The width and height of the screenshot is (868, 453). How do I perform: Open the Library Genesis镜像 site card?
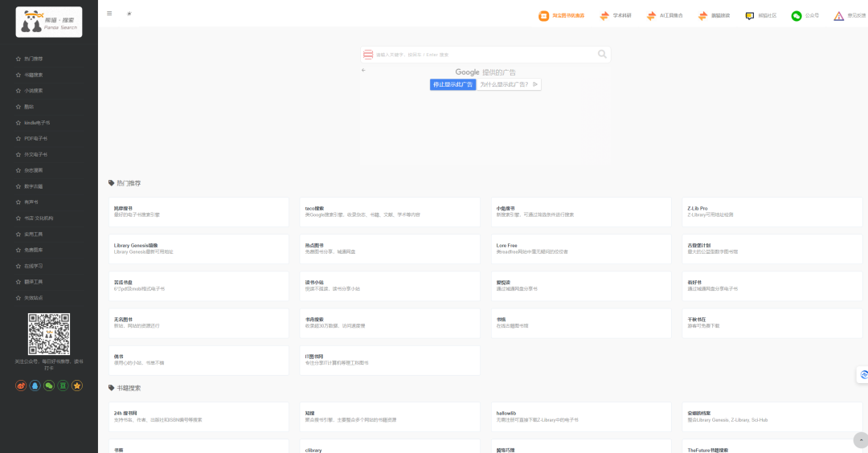coord(199,249)
